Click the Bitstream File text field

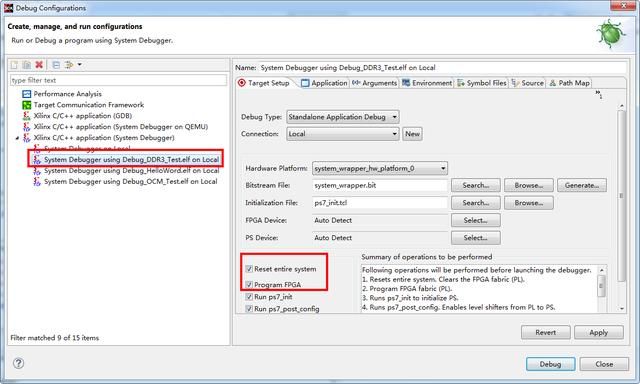[380, 185]
